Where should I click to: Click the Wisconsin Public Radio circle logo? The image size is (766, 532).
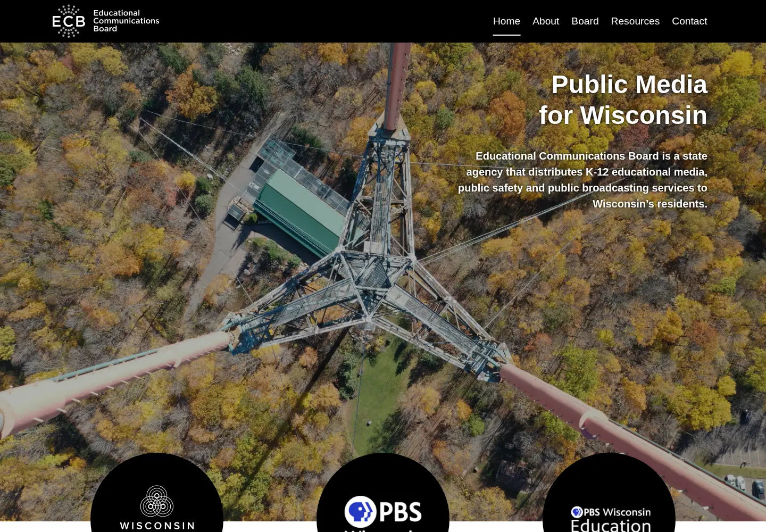click(157, 493)
